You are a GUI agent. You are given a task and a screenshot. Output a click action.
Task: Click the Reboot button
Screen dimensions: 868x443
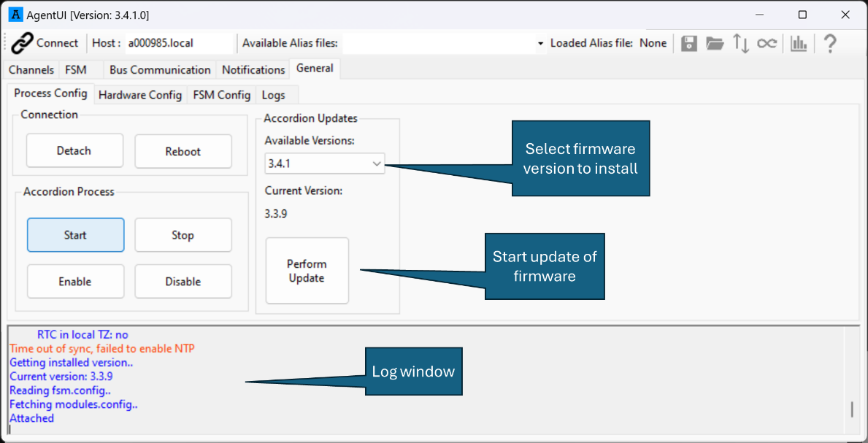pos(183,152)
